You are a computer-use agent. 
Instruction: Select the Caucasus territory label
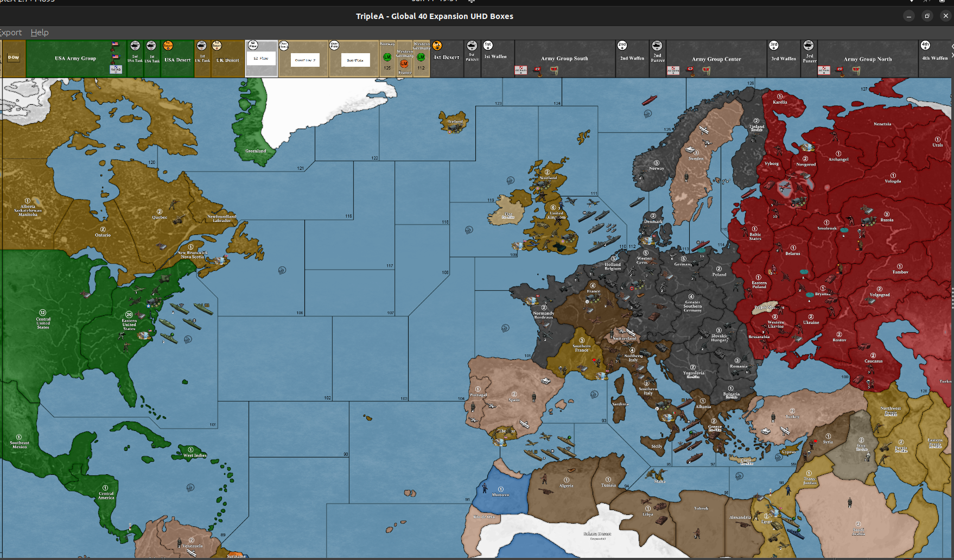[x=873, y=361]
